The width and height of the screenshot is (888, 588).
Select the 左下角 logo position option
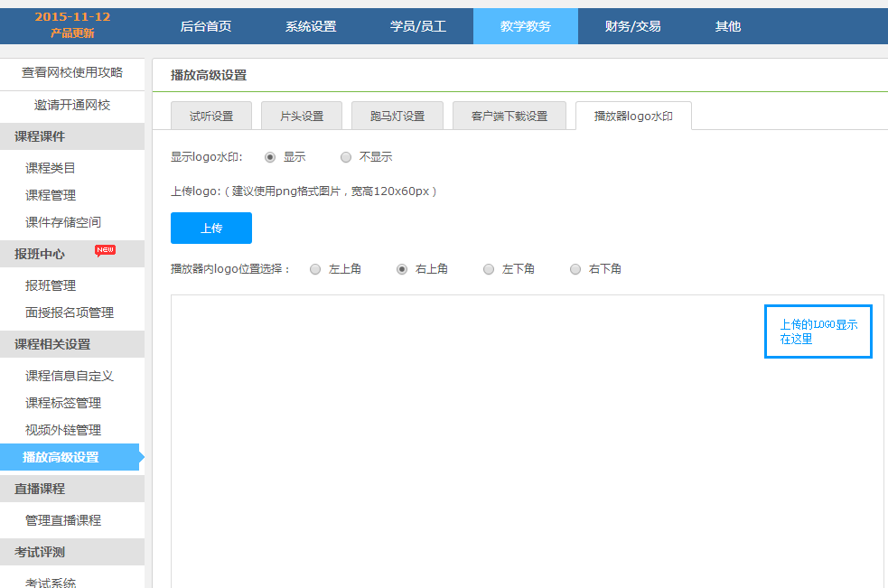(489, 269)
